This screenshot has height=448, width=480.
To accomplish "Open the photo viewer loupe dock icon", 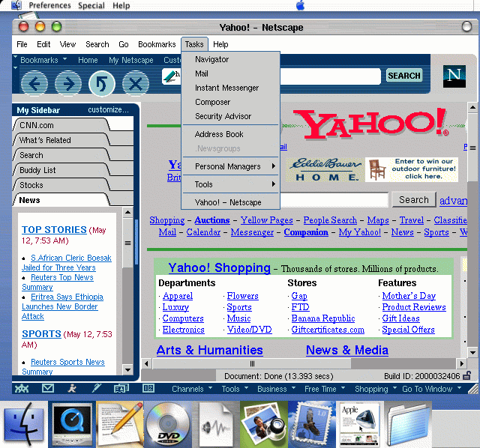I will click(x=264, y=424).
